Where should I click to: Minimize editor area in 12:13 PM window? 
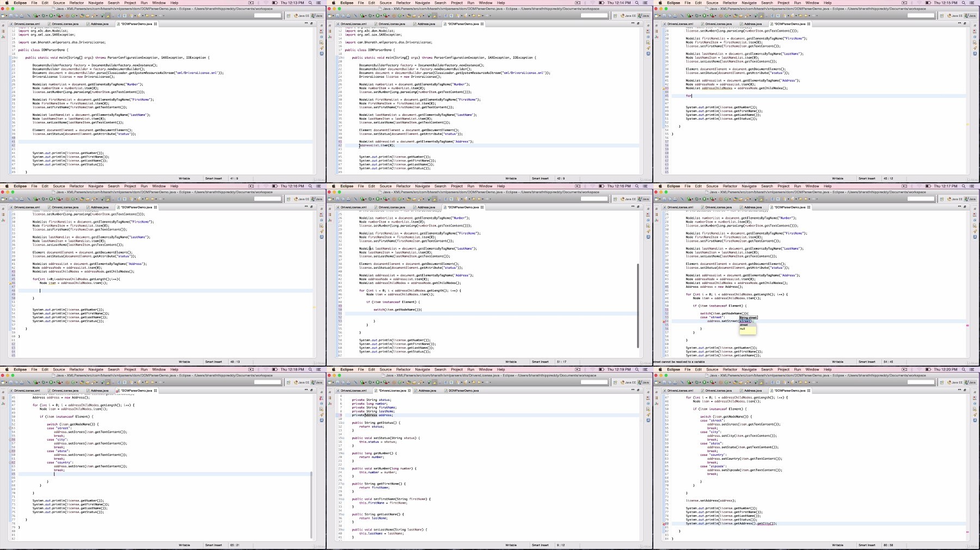(306, 23)
